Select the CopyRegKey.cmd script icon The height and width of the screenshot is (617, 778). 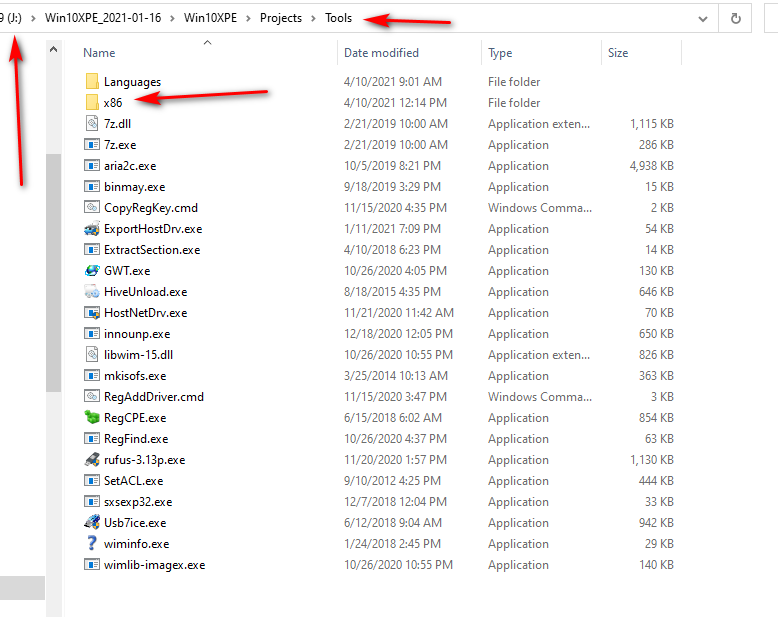click(92, 207)
